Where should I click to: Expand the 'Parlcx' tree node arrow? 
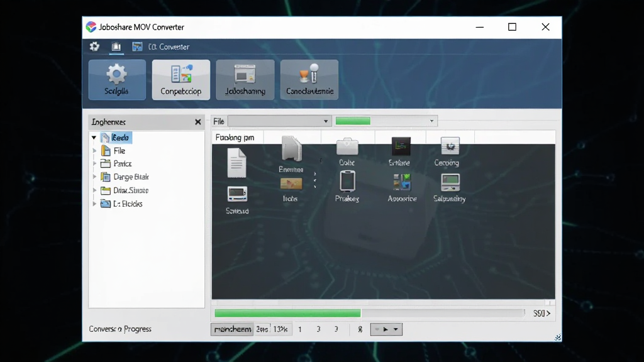coord(94,163)
